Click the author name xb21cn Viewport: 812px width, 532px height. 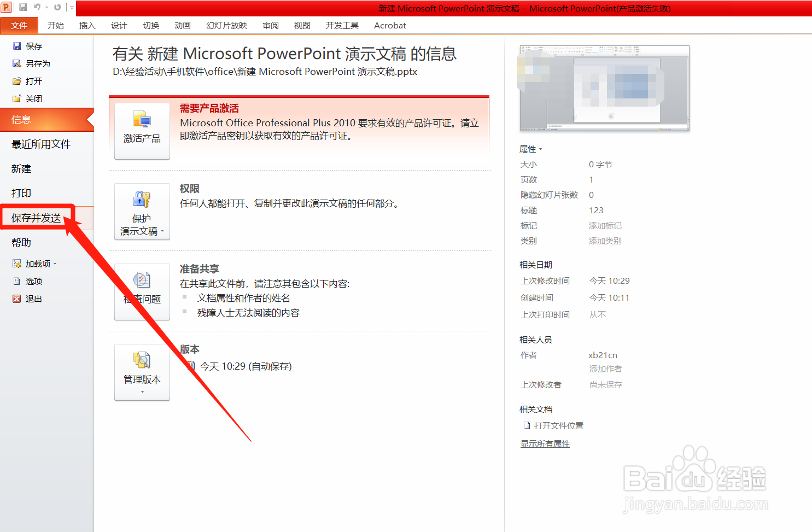click(603, 355)
